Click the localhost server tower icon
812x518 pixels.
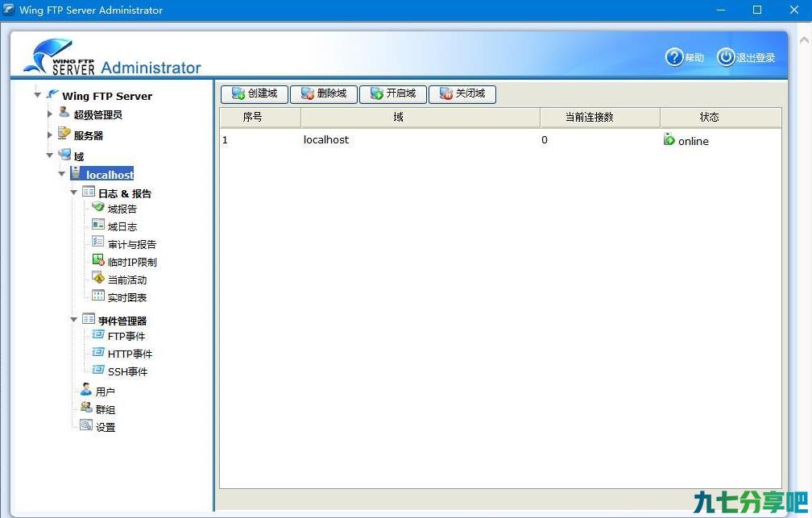pos(76,172)
